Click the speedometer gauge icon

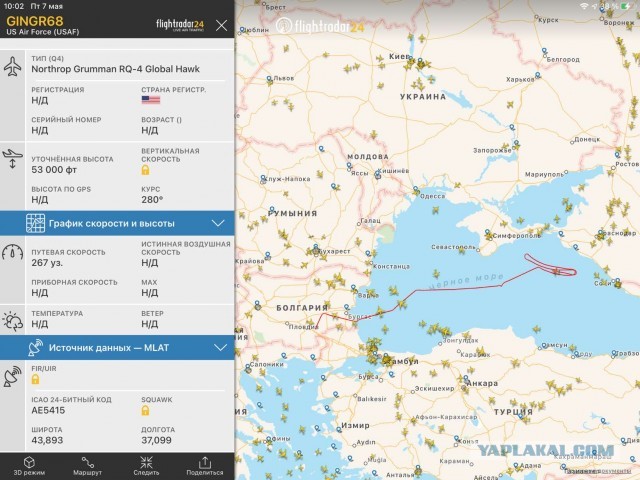coord(12,252)
